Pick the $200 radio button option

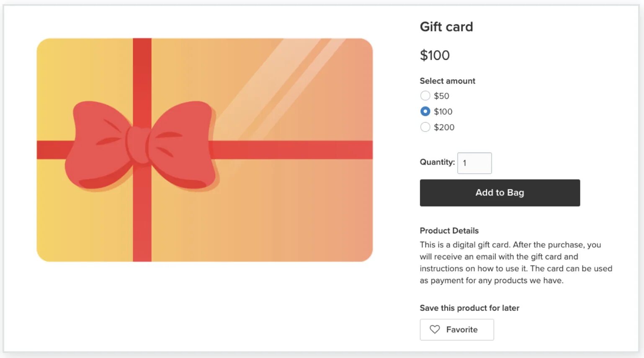click(425, 127)
